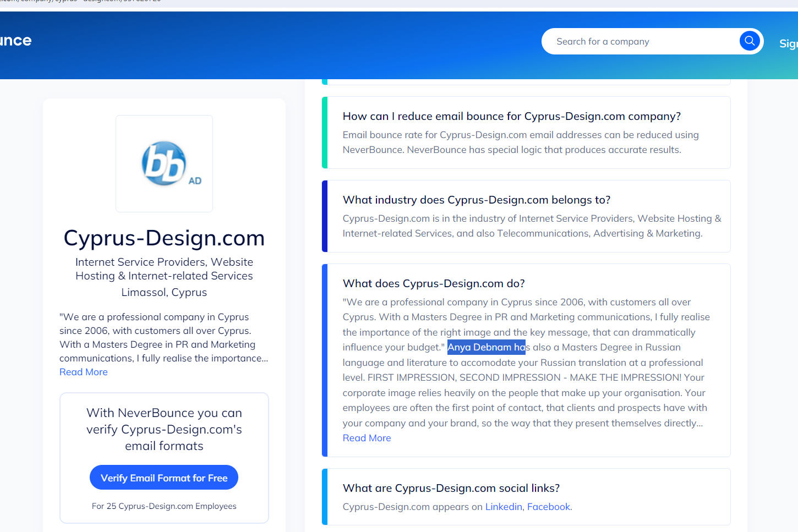Open Read More under the sidebar company description
798x532 pixels.
[84, 372]
